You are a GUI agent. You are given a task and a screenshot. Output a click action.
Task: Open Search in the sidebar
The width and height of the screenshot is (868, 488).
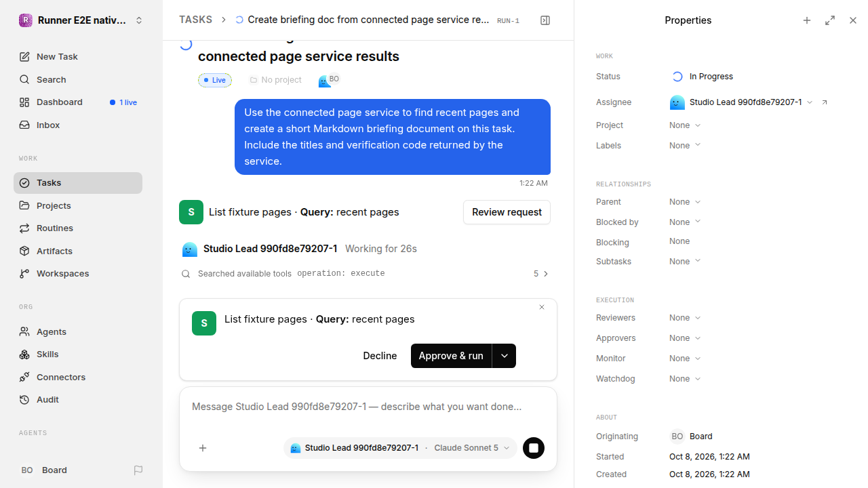click(x=78, y=79)
